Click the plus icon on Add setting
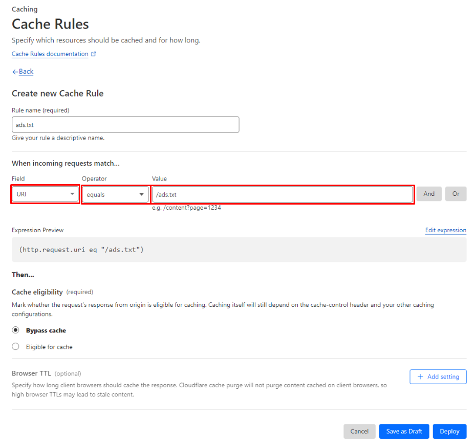This screenshot has height=448, width=476. pos(420,377)
